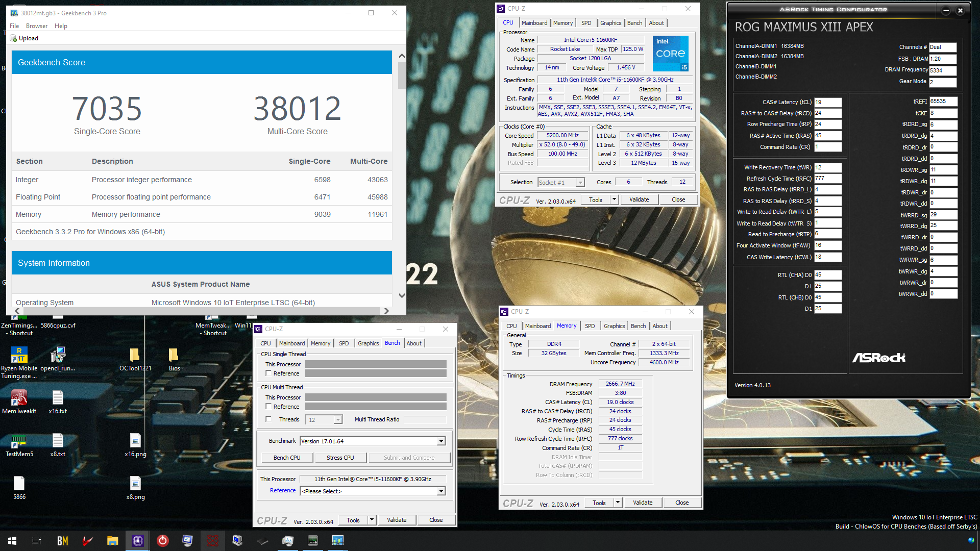
Task: Open the Socket #1 Selection dropdown
Action: click(x=580, y=183)
